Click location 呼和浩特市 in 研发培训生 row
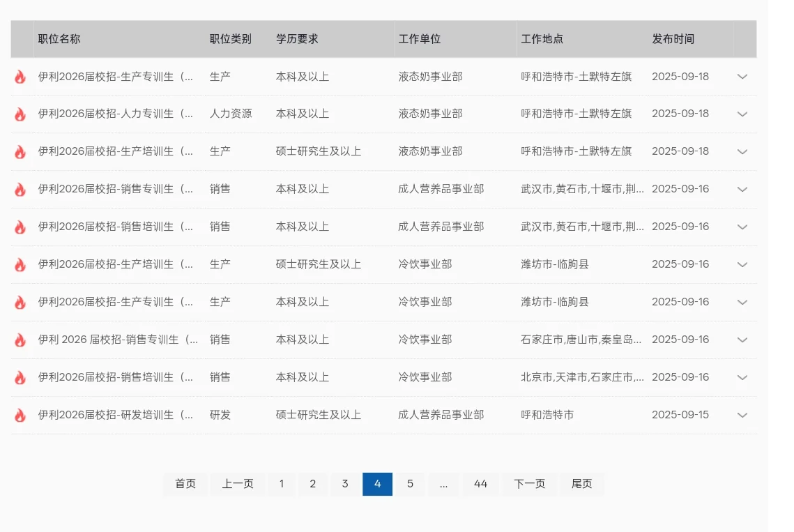794x532 pixels. pyautogui.click(x=547, y=415)
